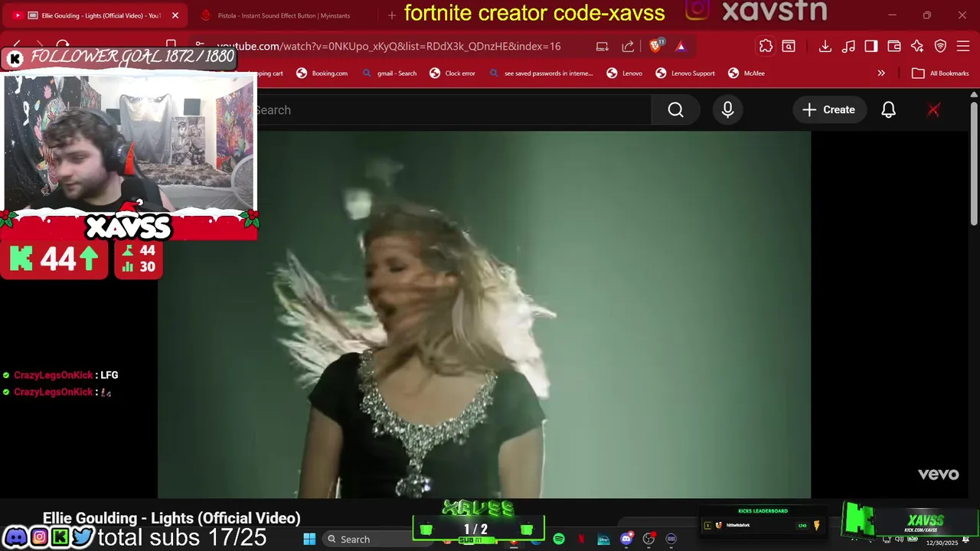980x551 pixels.
Task: Click the Ellie Goulding video player
Action: point(484,315)
